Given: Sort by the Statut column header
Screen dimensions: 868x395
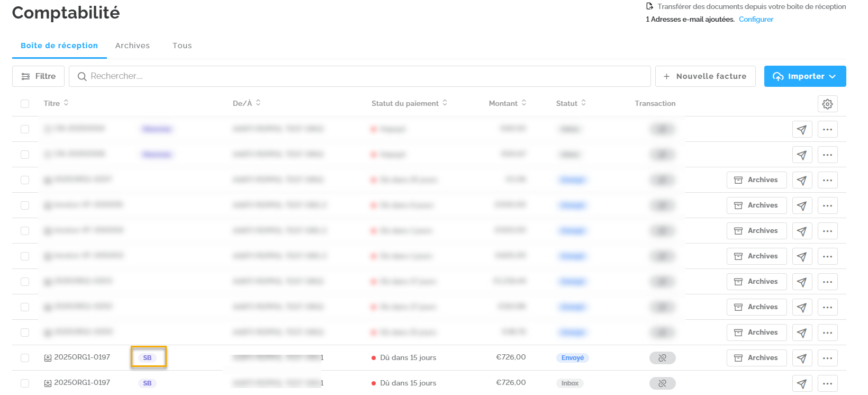Looking at the screenshot, I should pos(571,103).
